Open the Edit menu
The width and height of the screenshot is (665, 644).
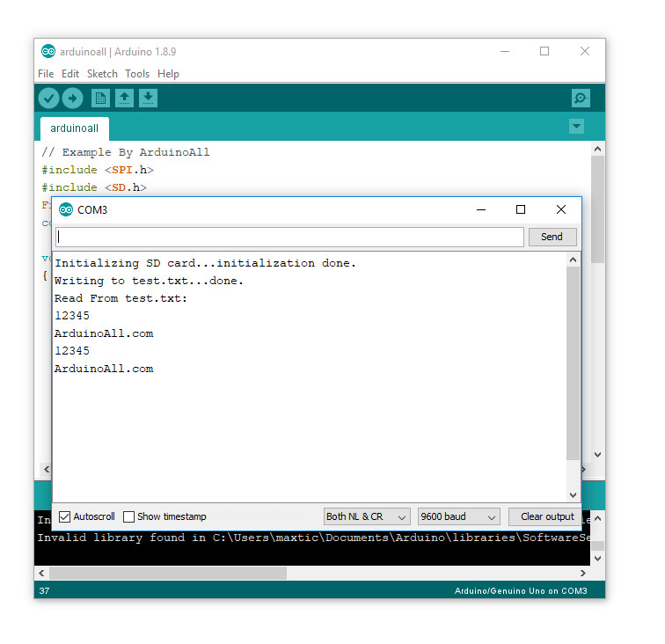coord(70,74)
